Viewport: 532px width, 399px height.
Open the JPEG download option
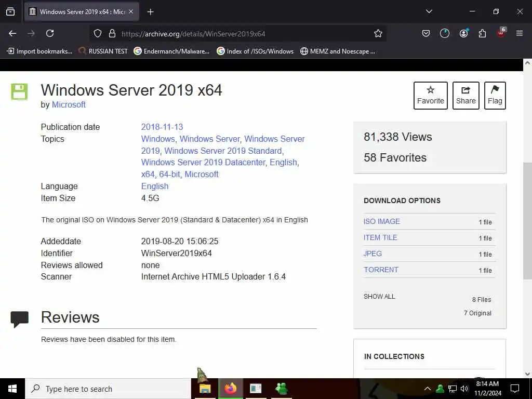[373, 254]
